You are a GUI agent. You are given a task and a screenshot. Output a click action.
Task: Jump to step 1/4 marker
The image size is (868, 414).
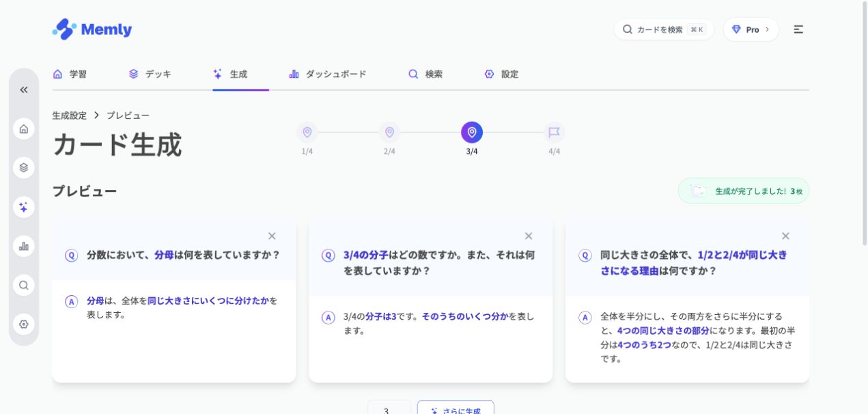307,133
